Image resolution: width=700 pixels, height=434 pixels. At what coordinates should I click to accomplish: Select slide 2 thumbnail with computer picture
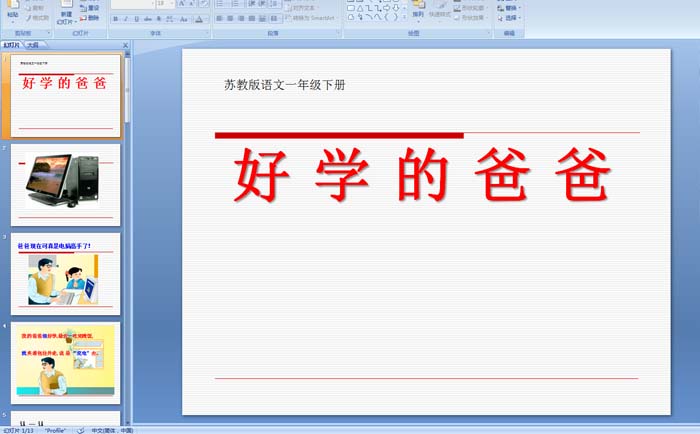click(65, 185)
